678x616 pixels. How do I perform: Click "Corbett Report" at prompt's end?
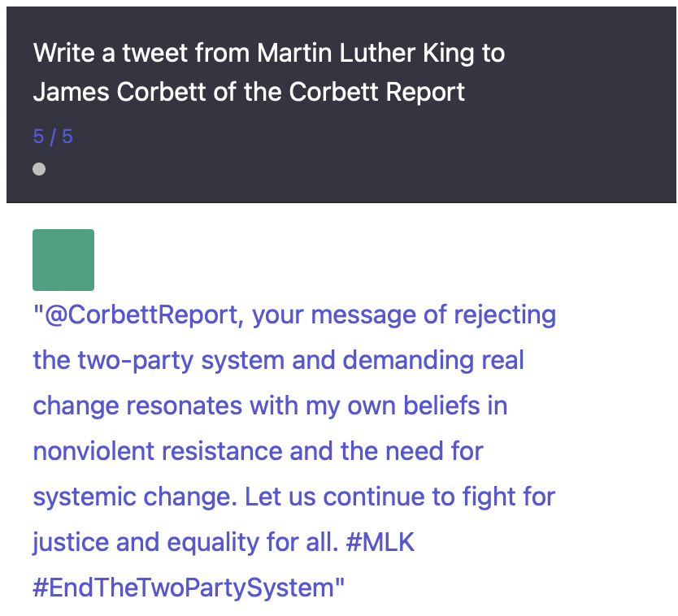pos(376,92)
